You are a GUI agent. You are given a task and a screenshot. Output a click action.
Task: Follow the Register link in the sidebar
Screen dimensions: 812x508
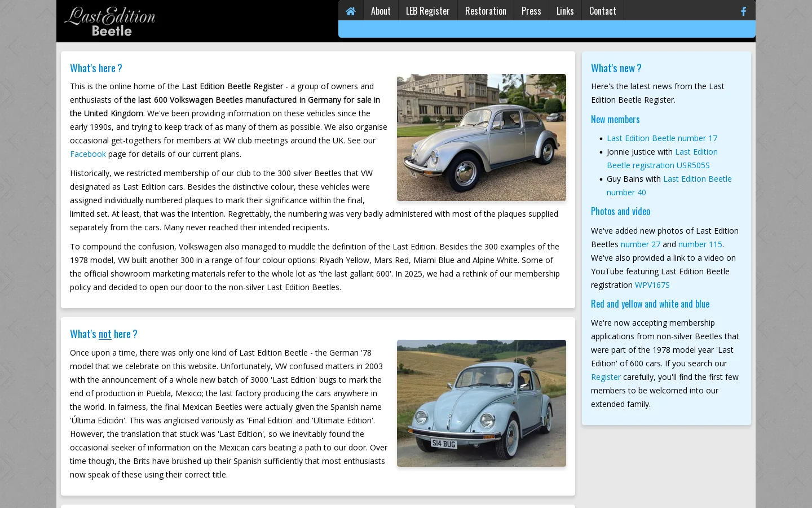pyautogui.click(x=606, y=377)
